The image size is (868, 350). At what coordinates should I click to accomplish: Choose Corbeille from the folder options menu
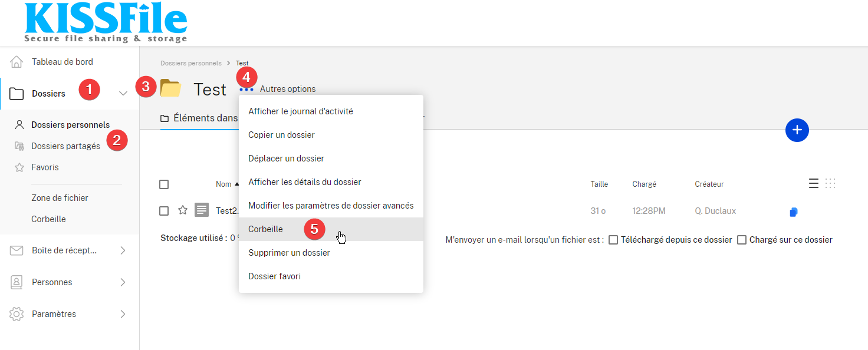[264, 229]
